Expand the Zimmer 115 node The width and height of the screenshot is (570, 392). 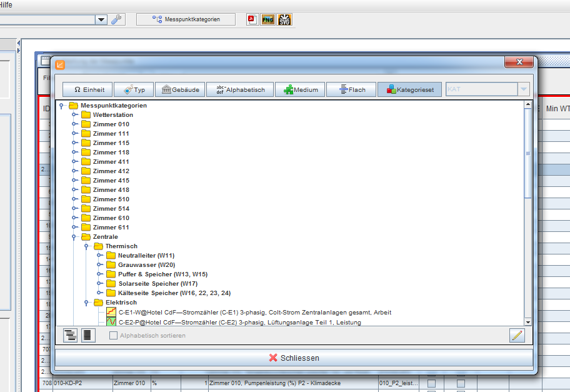[74, 143]
